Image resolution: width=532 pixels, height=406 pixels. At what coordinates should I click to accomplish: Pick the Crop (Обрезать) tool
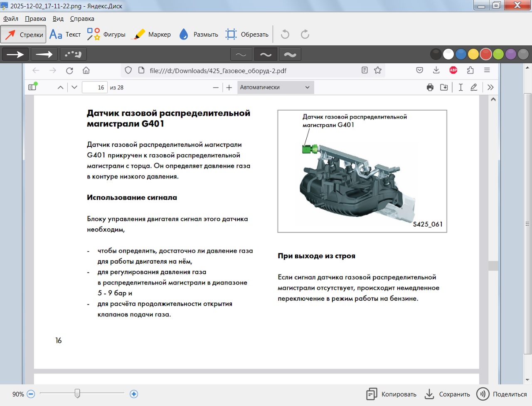(247, 35)
